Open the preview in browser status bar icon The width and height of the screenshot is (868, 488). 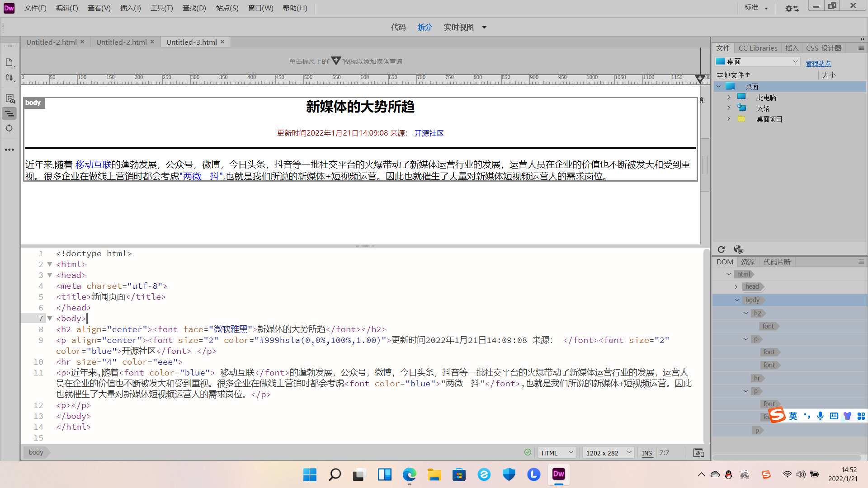pyautogui.click(x=698, y=453)
